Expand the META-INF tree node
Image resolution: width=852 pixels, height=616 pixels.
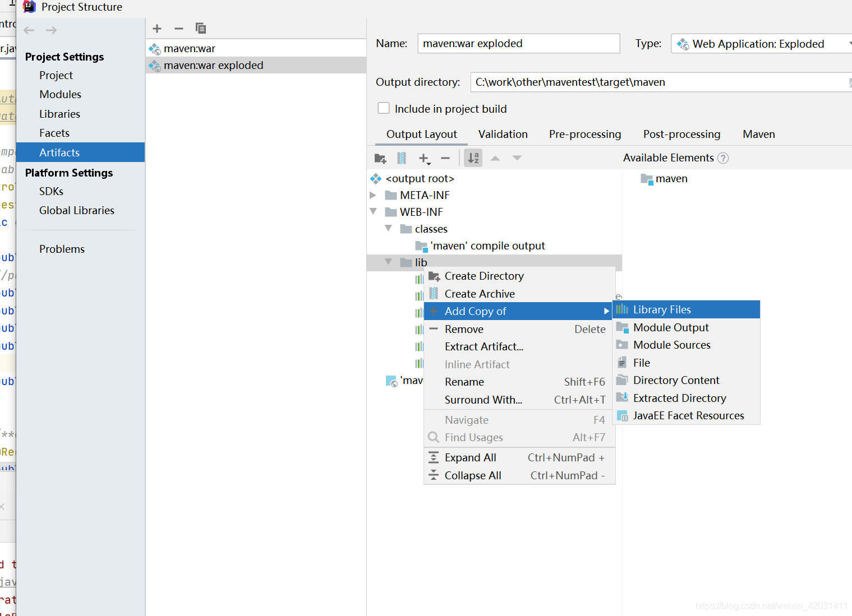tap(373, 195)
